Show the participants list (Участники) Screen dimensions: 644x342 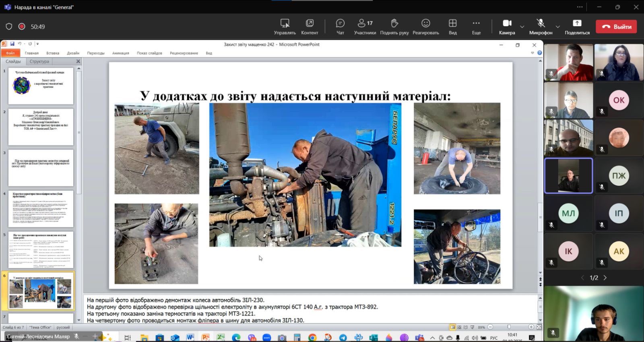point(365,27)
